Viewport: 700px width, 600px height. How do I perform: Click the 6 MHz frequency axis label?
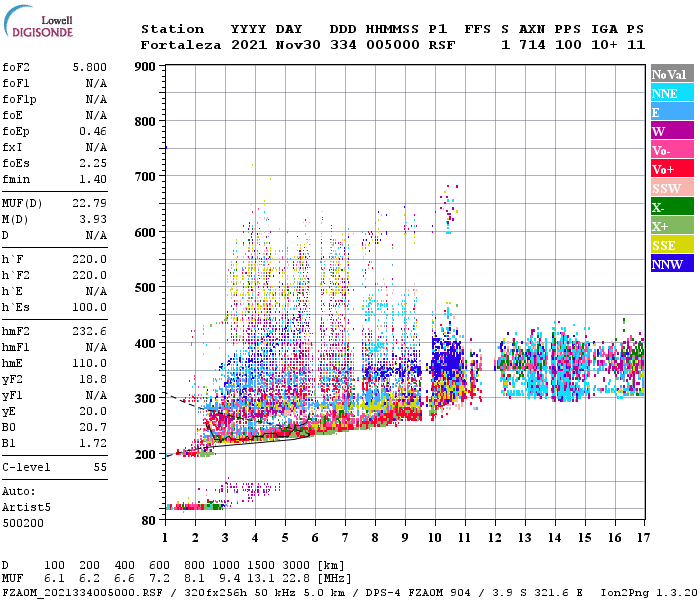315,538
